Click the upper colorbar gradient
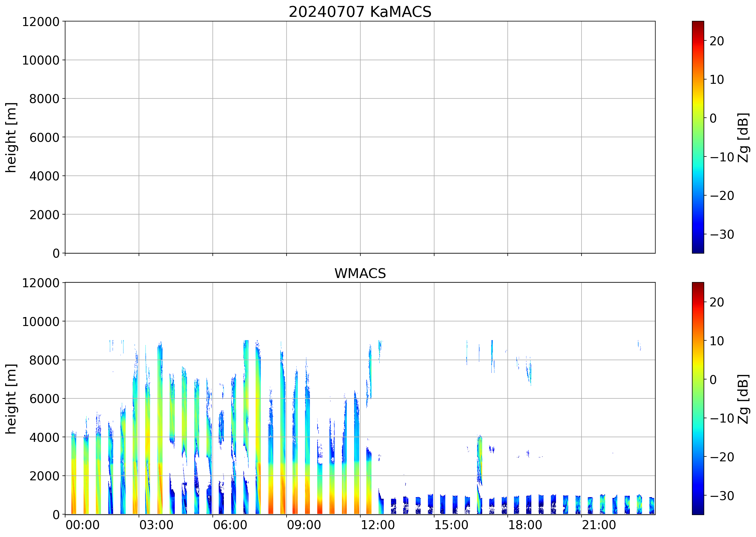Image resolution: width=756 pixels, height=537 pixels. point(698,137)
